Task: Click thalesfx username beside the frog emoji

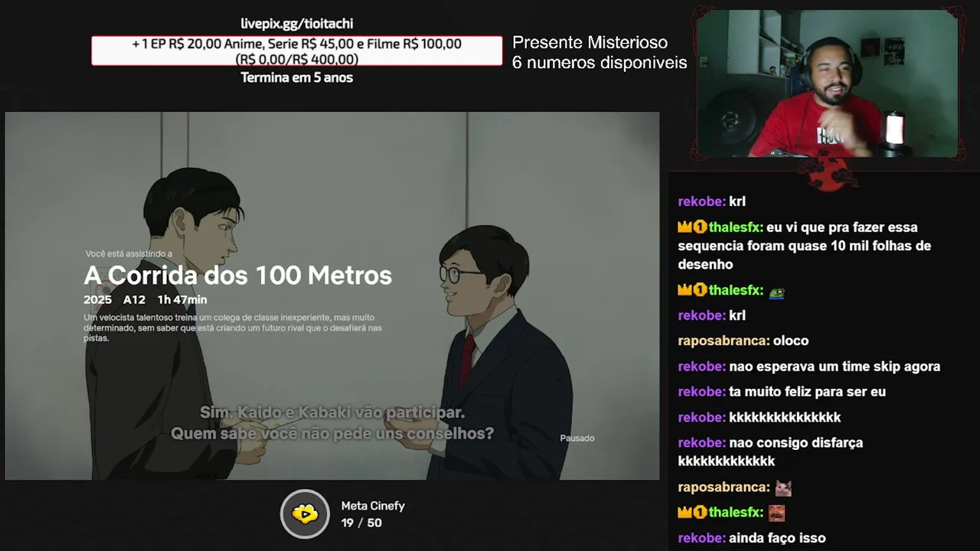Action: tap(736, 291)
